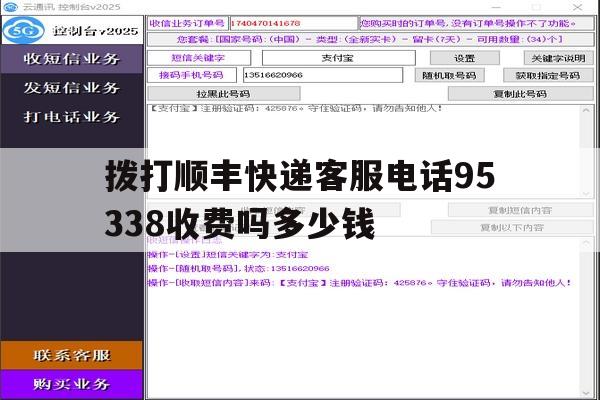Click the SMS content scrollbar up arrow
Image resolution: width=600 pixels, height=400 pixels.
click(x=586, y=110)
